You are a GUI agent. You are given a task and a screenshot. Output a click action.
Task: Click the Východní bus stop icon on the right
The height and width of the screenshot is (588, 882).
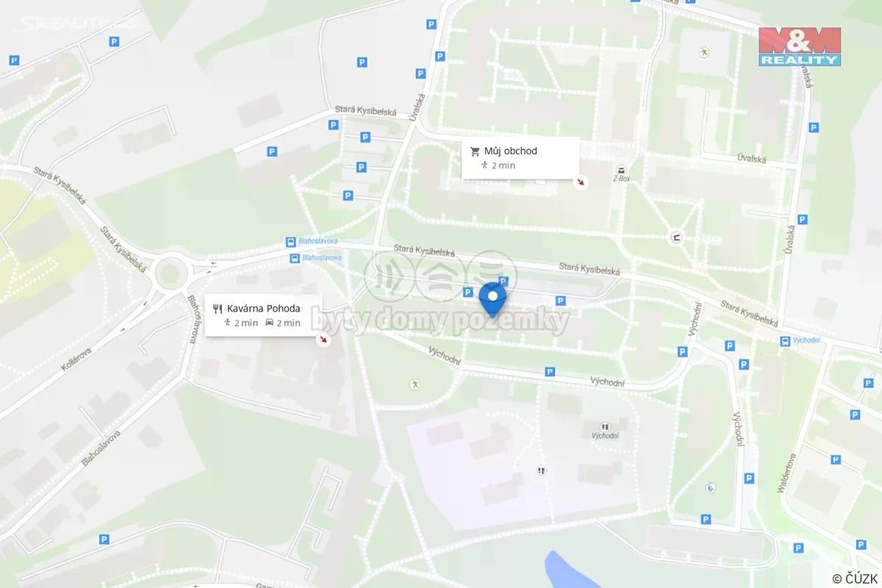pos(785,341)
